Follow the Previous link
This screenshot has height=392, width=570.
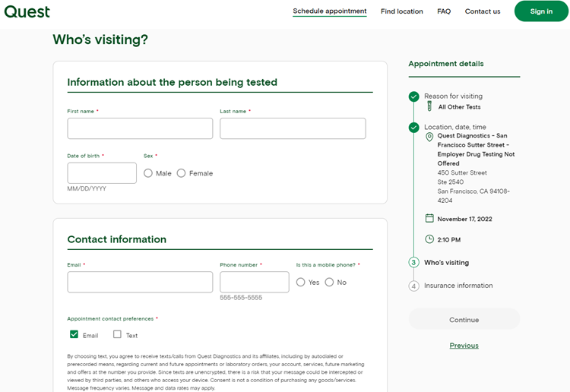(x=464, y=346)
